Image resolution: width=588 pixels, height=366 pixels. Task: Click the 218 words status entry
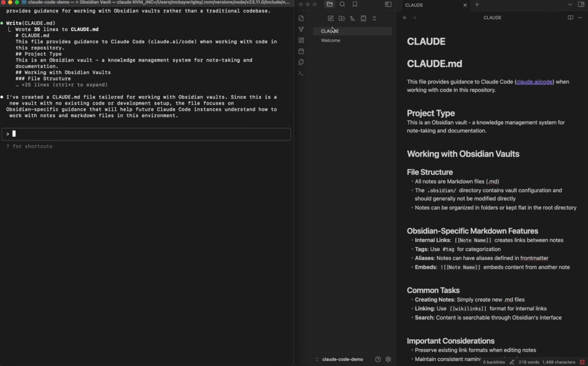pyautogui.click(x=529, y=362)
